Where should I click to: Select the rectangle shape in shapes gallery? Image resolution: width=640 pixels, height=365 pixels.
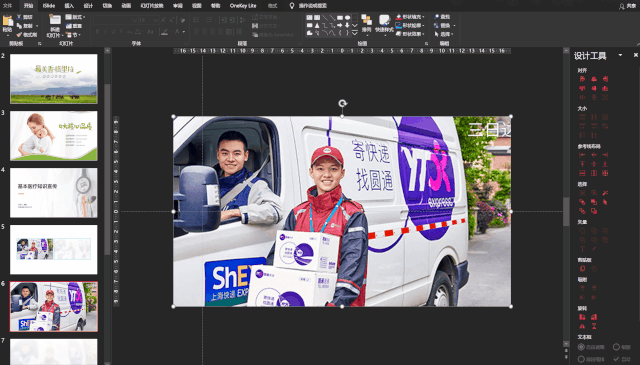[340, 18]
